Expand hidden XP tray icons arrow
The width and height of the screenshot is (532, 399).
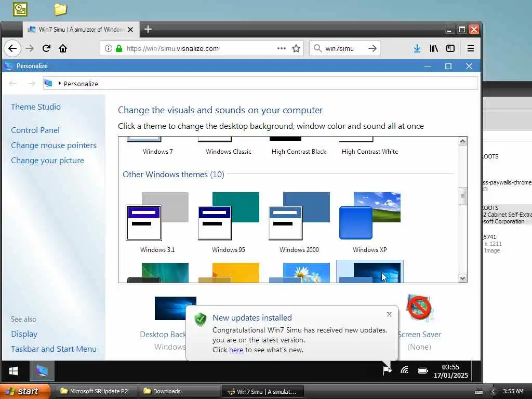coord(494,392)
